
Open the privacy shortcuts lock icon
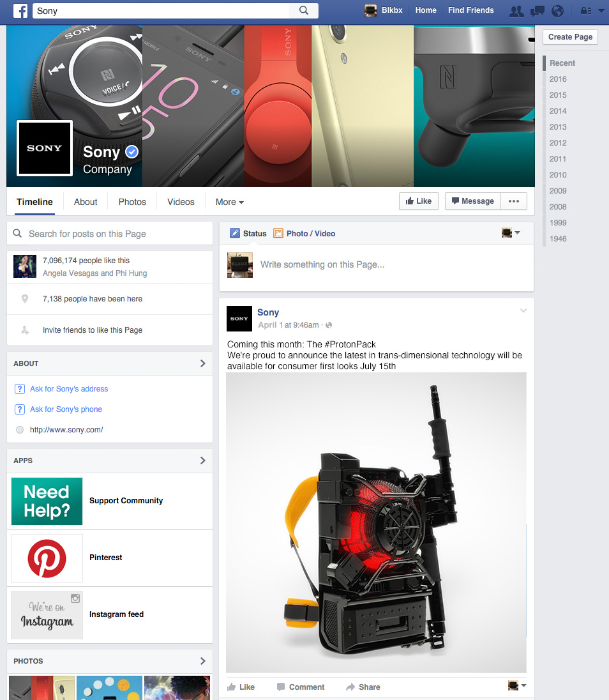point(586,11)
